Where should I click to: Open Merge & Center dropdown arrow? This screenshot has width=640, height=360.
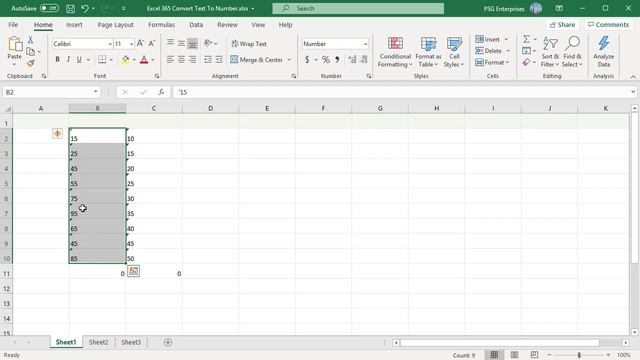(x=289, y=60)
